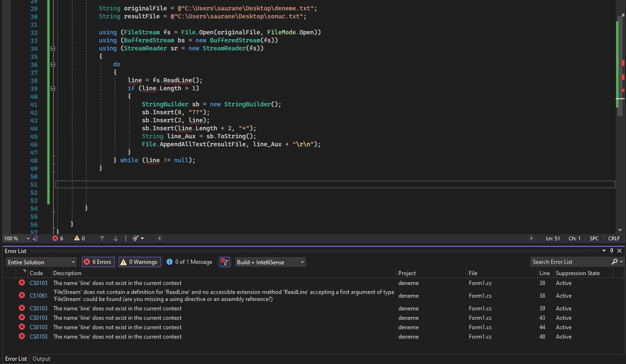
Task: Collapse the do block at line 36
Action: pos(53,64)
